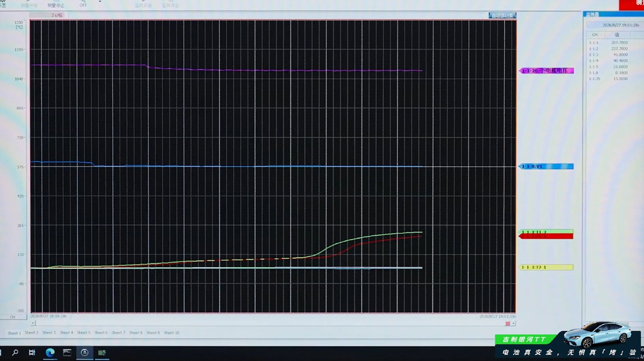Click the chart start time label 18:59:23s
Screen dimensions: 644x361
(48, 316)
